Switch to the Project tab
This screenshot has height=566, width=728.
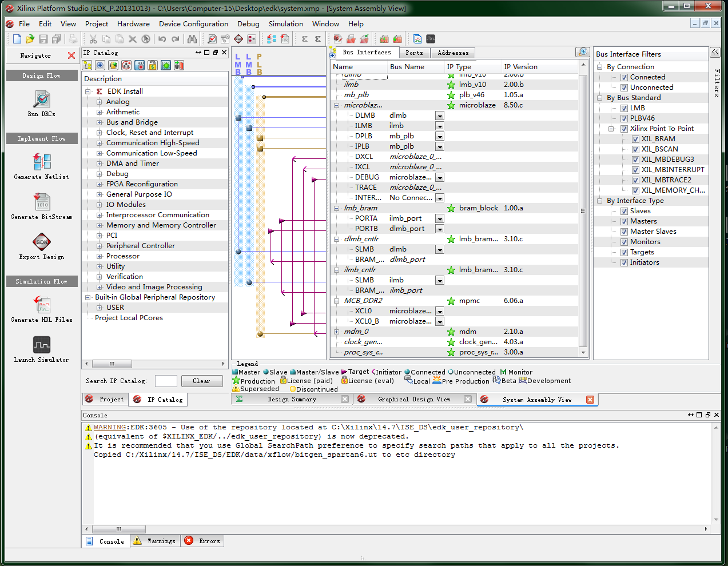pyautogui.click(x=106, y=399)
